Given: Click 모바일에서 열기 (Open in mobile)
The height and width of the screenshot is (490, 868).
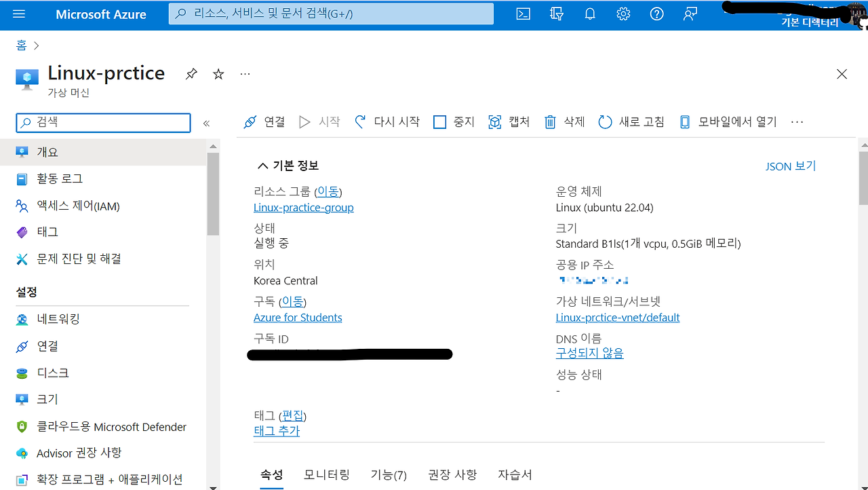Looking at the screenshot, I should [x=728, y=122].
